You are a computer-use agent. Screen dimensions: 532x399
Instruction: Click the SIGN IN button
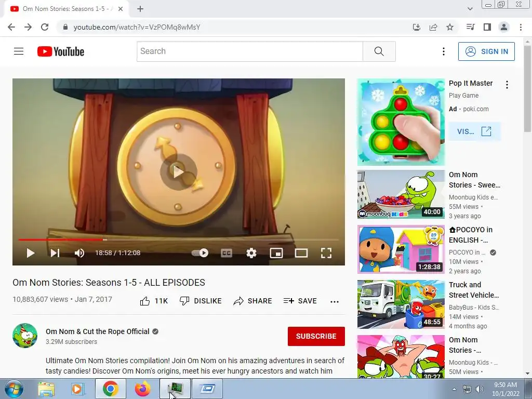point(486,51)
